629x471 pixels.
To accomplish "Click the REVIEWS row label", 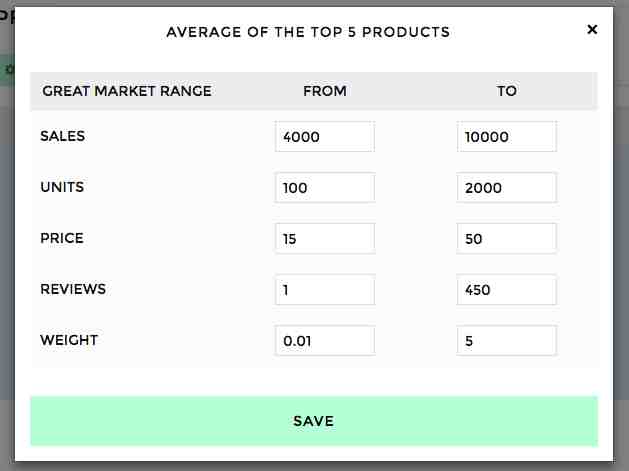I will tap(73, 289).
